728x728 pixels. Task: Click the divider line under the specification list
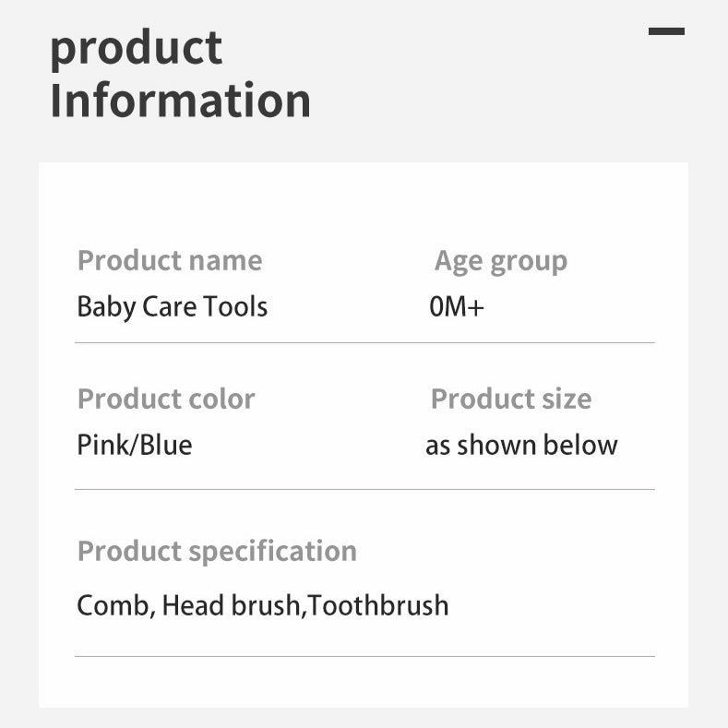[x=364, y=656]
